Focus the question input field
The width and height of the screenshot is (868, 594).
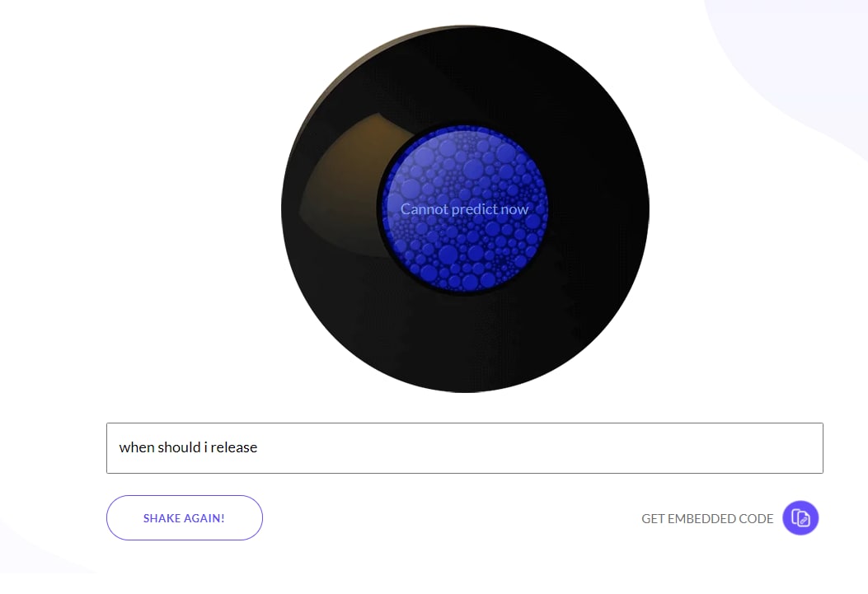point(464,448)
